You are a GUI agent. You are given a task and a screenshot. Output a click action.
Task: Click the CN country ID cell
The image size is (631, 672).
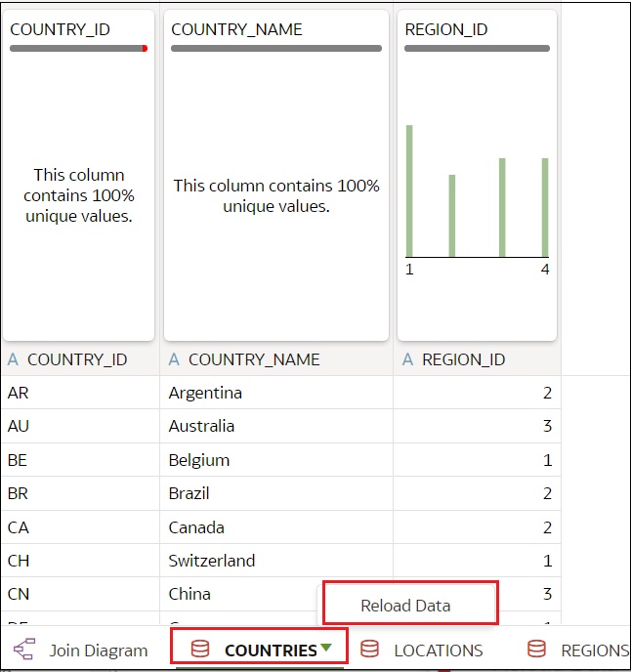click(x=80, y=594)
